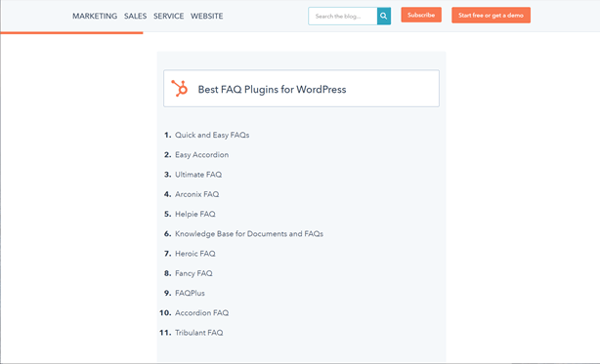Click Start free or get a demo
The image size is (600, 364).
pyautogui.click(x=491, y=16)
